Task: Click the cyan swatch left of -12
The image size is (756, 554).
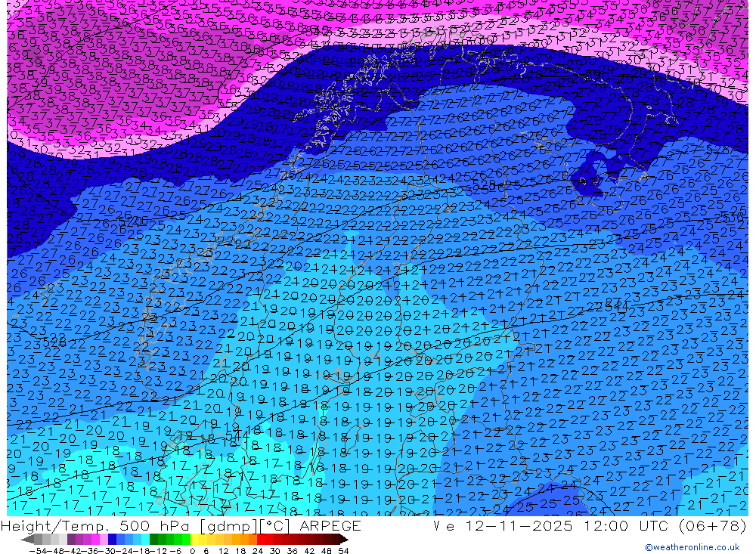Action: pyautogui.click(x=145, y=539)
